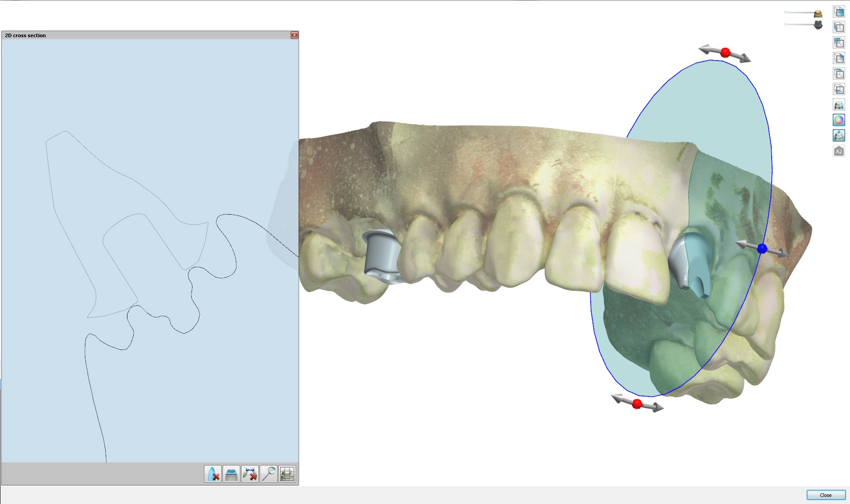The height and width of the screenshot is (504, 850).
Task: Click the blue center handle of clipping plane
Action: point(762,249)
